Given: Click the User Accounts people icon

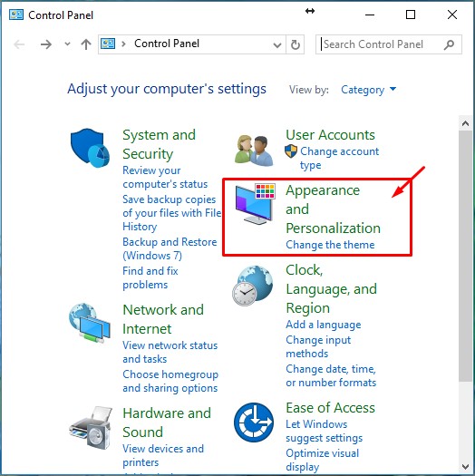Looking at the screenshot, I should 254,151.
